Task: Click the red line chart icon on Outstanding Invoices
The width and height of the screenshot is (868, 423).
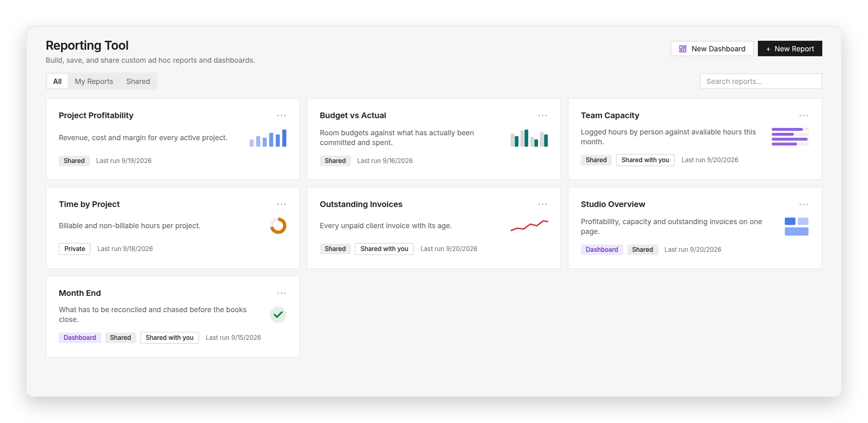Action: [x=529, y=225]
